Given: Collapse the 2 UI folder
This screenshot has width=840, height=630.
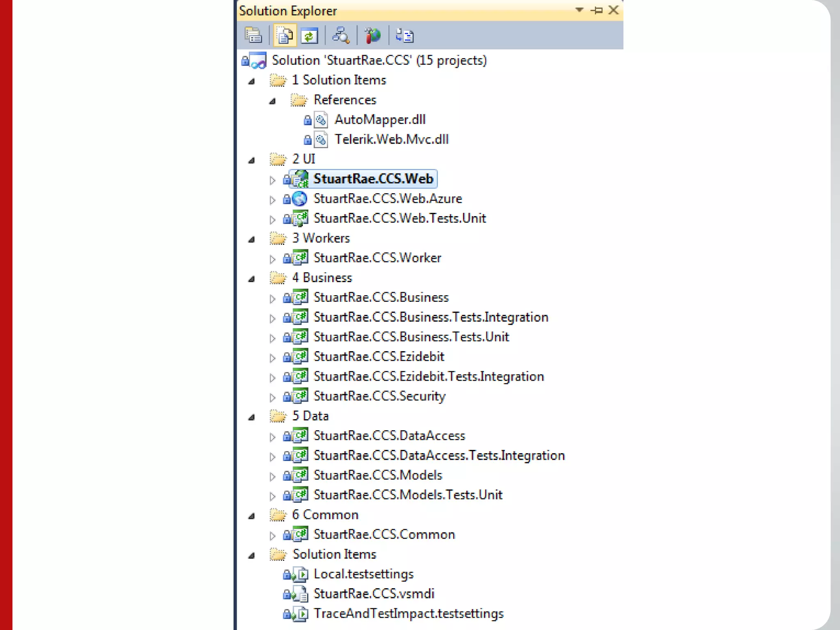Looking at the screenshot, I should [251, 160].
